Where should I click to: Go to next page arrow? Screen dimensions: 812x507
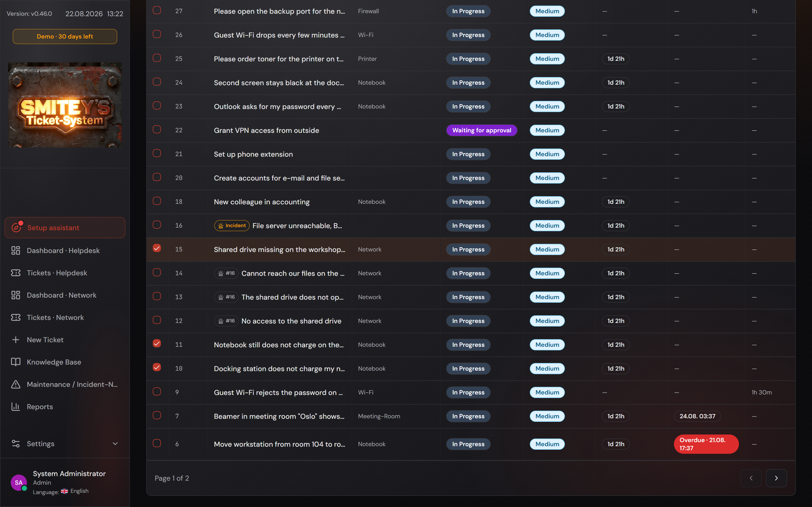click(776, 478)
